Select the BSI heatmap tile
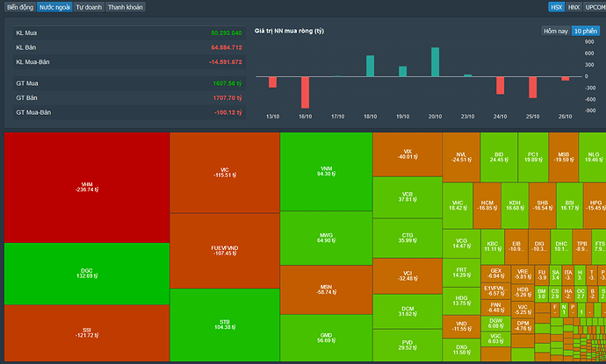The image size is (606, 364). 570,206
